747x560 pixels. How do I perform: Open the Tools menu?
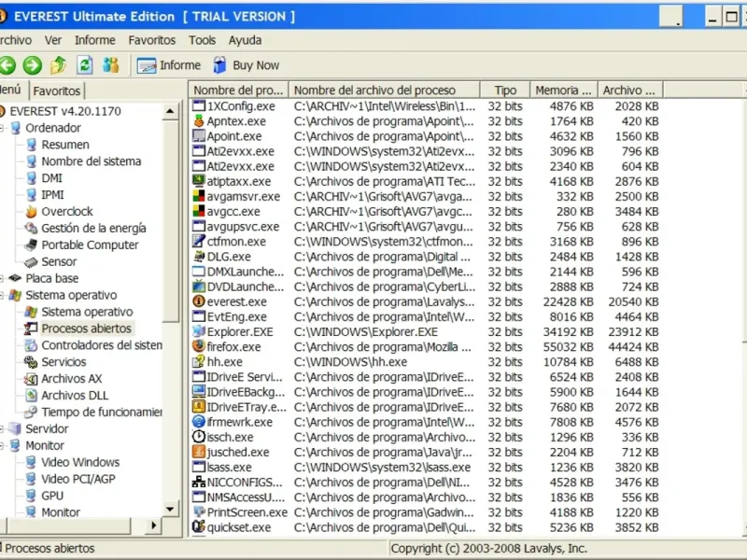point(202,40)
